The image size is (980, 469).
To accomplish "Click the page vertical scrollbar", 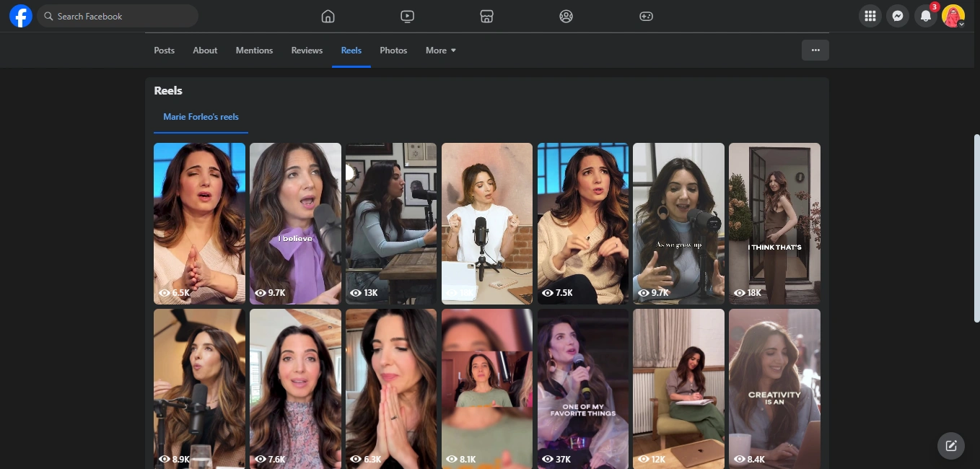I will (x=976, y=228).
